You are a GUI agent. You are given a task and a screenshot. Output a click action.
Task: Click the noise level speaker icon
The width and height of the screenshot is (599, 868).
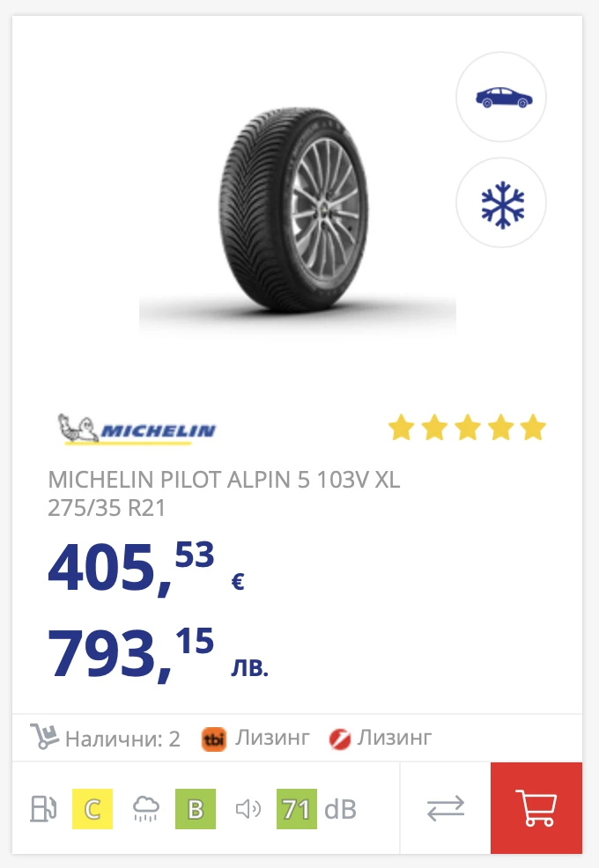click(x=248, y=807)
